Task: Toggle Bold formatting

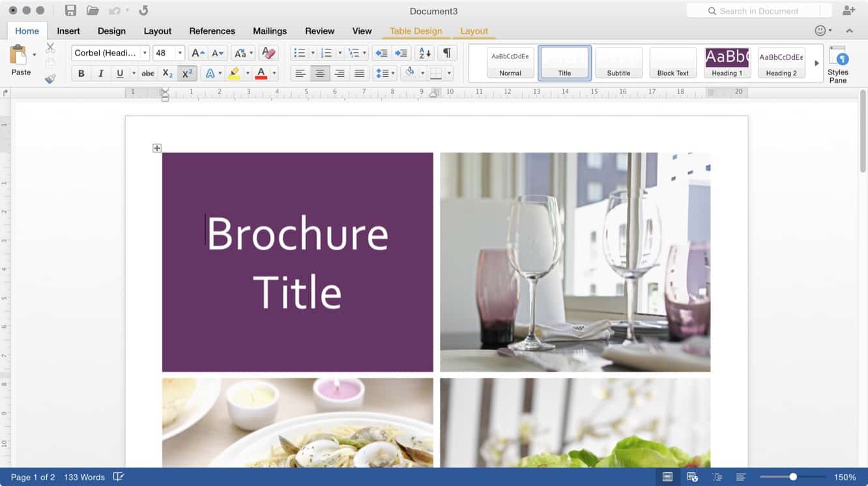Action: [81, 74]
